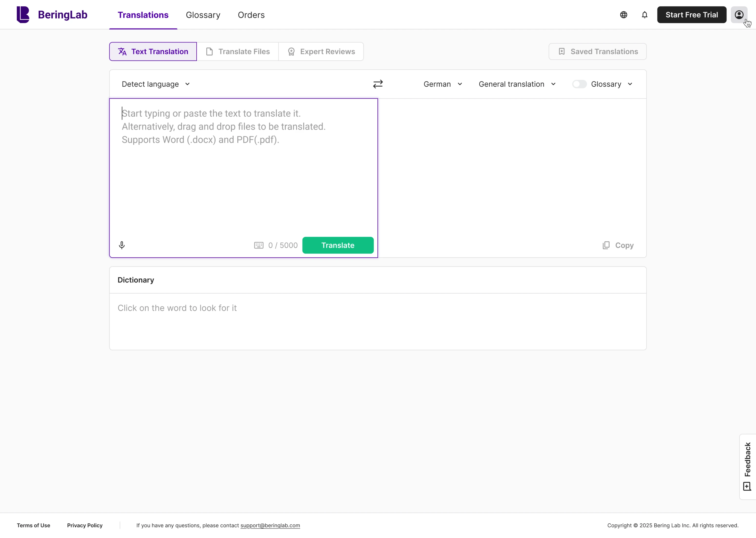Open Expert Reviews mode

tap(321, 51)
